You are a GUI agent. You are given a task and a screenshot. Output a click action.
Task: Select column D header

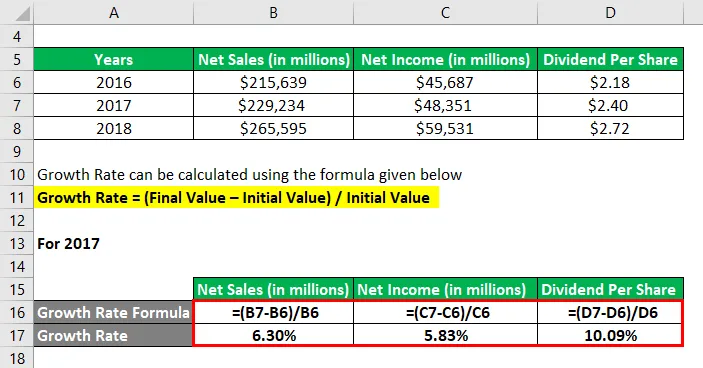pyautogui.click(x=610, y=12)
